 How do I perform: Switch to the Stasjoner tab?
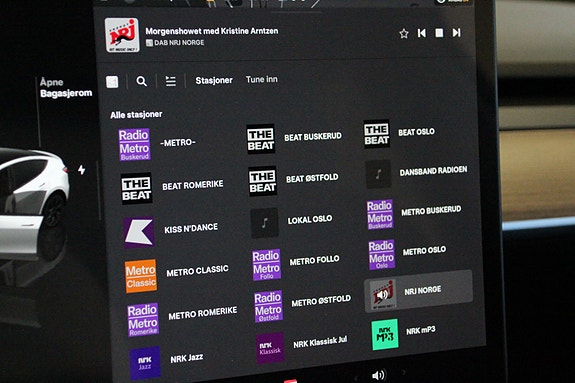214,80
